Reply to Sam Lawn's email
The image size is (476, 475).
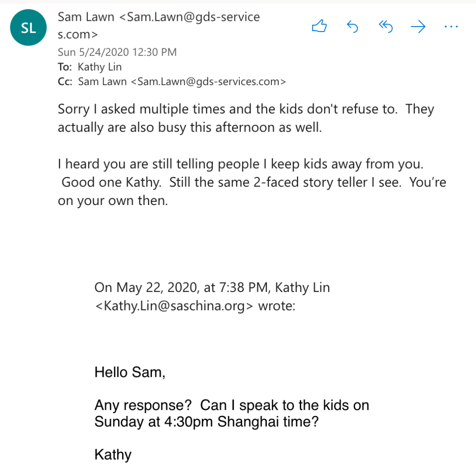pos(352,27)
